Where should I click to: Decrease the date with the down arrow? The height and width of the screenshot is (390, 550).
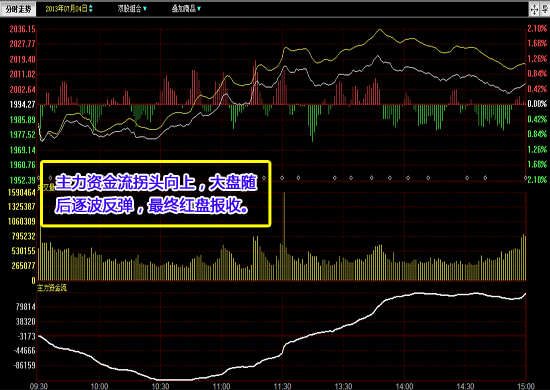pyautogui.click(x=91, y=11)
